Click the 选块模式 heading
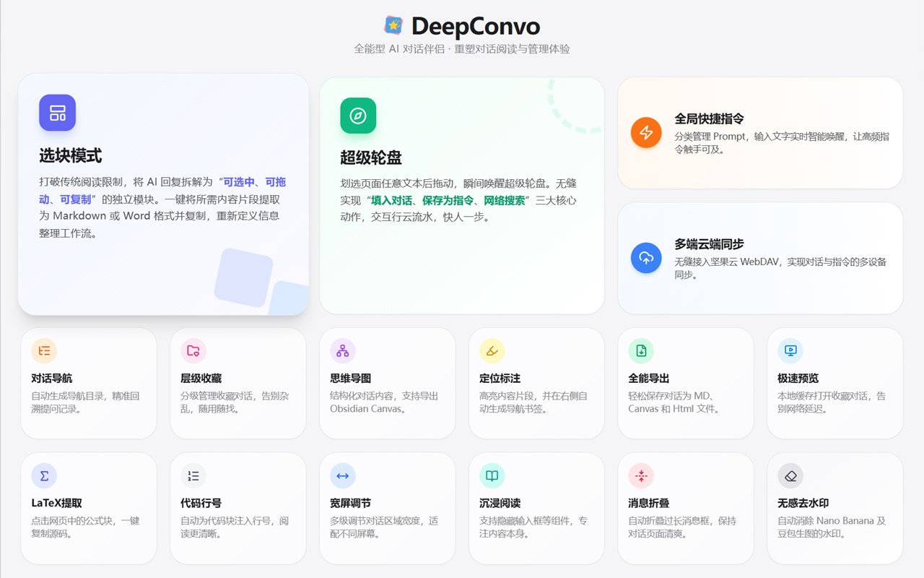The width and height of the screenshot is (924, 578). 71,155
